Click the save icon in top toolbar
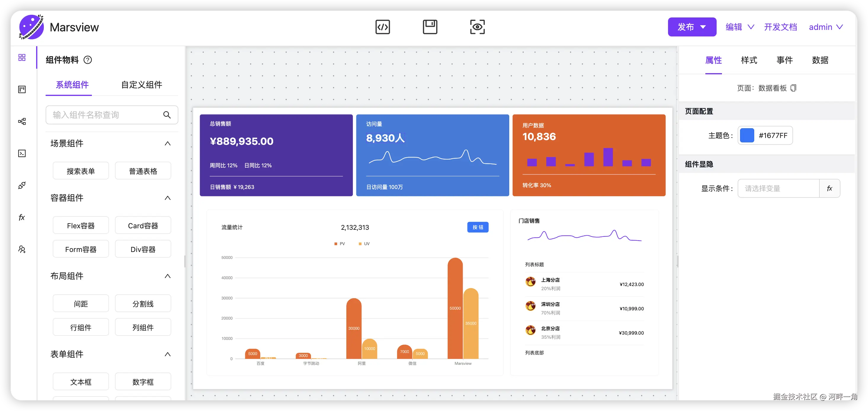 click(430, 27)
